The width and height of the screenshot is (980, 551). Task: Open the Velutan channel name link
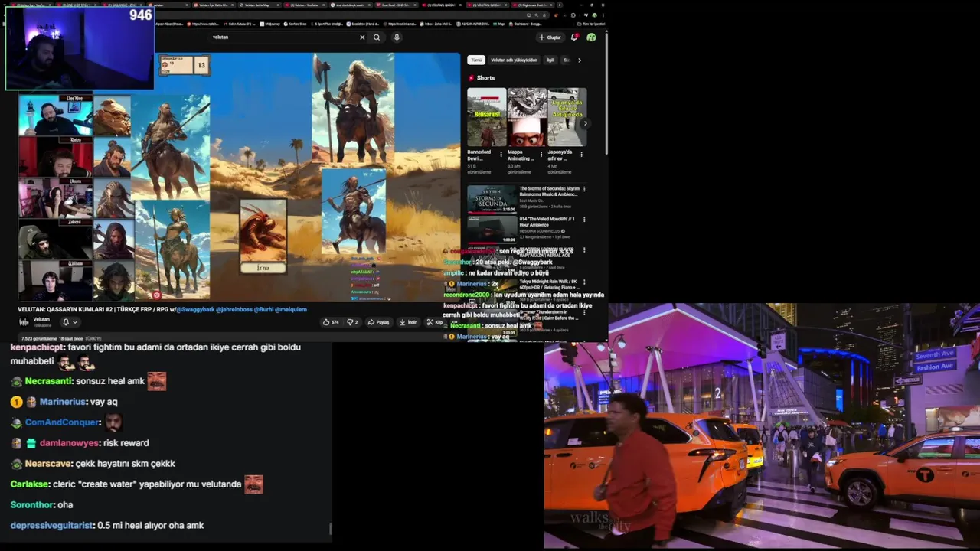tap(41, 319)
